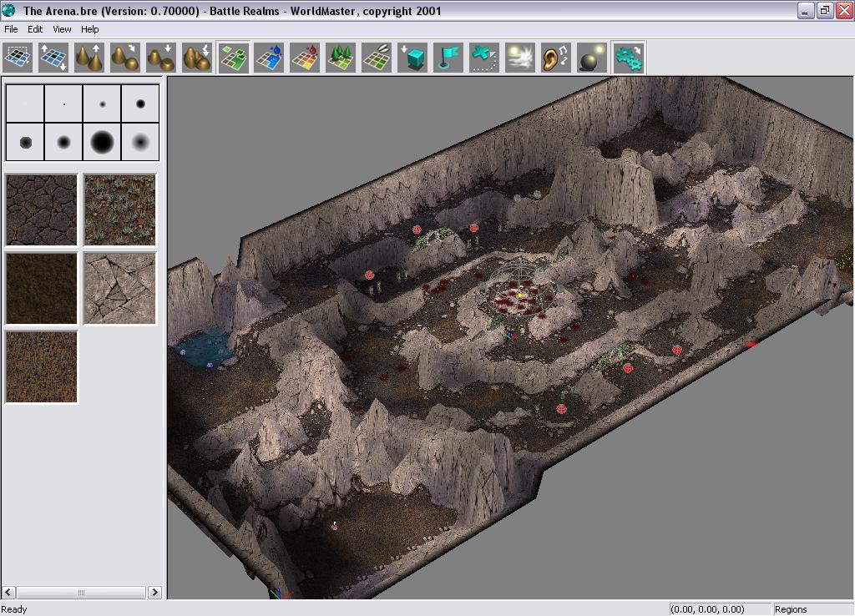The height and width of the screenshot is (616, 855).
Task: Toggle the teal gears settings tool
Action: tap(628, 58)
